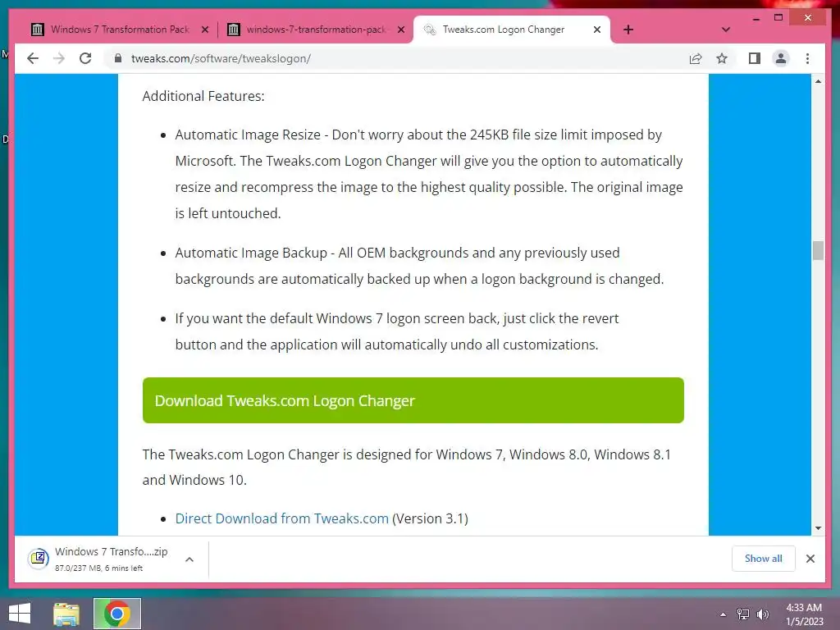The image size is (840, 630).
Task: Click page scrollbar down arrow
Action: click(818, 528)
